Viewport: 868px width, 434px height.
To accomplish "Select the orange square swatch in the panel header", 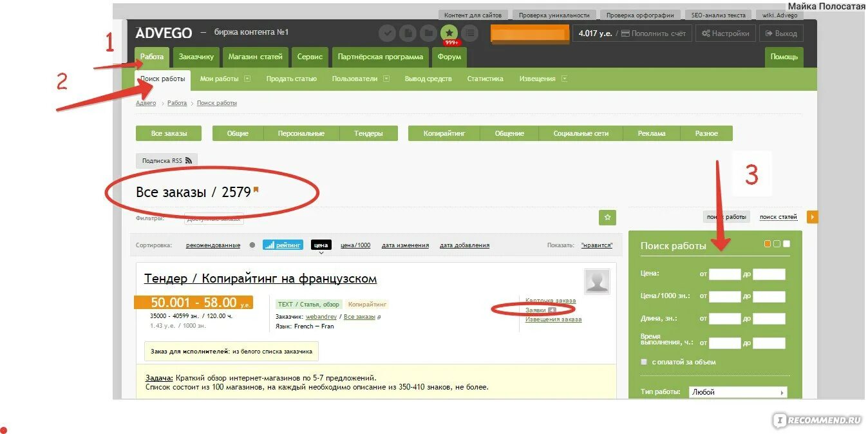I will (x=768, y=243).
